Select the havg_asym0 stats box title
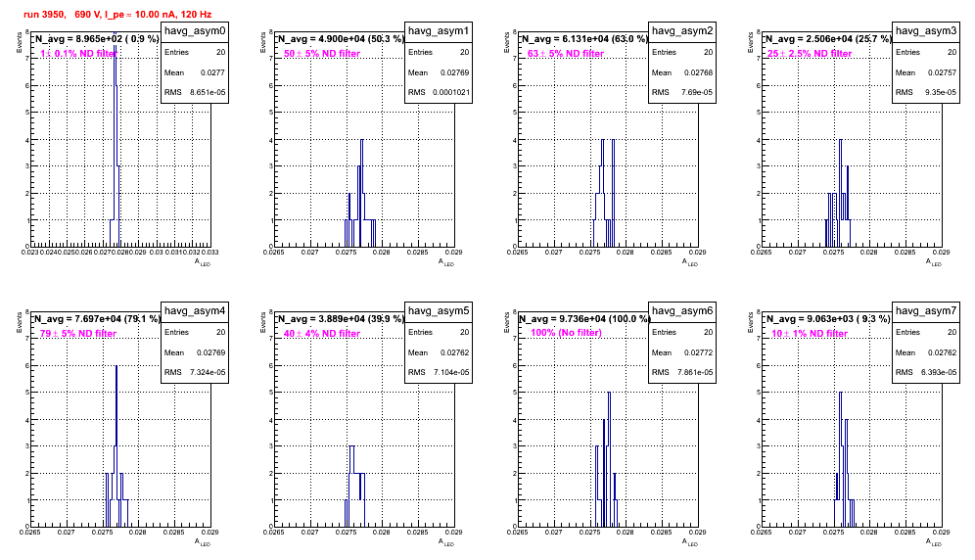The image size is (975, 560). click(x=195, y=31)
